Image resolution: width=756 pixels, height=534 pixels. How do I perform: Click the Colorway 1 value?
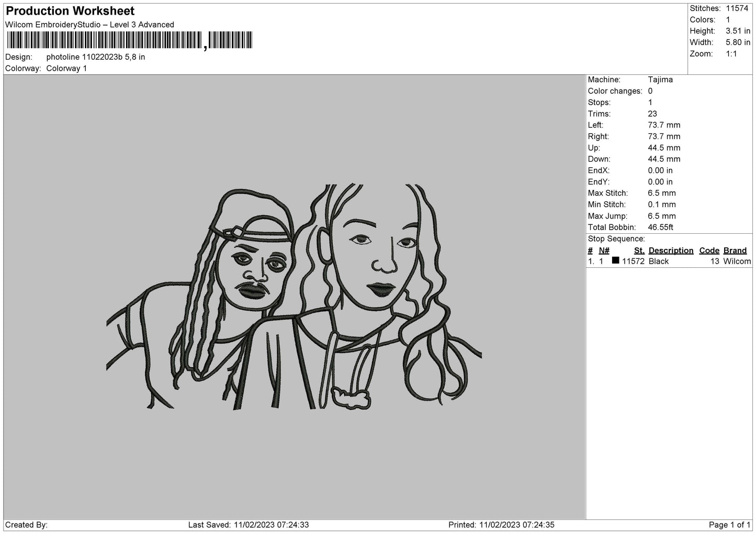(x=66, y=69)
